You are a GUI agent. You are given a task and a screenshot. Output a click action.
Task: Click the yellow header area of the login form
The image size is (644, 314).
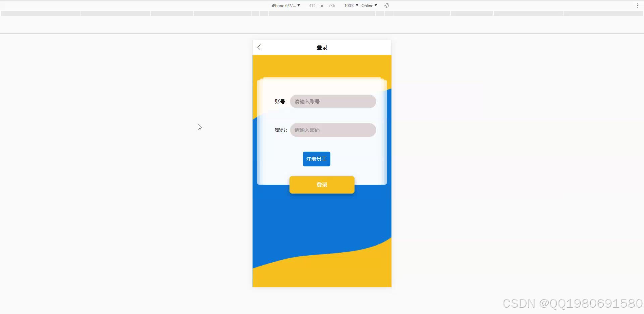pos(322,67)
